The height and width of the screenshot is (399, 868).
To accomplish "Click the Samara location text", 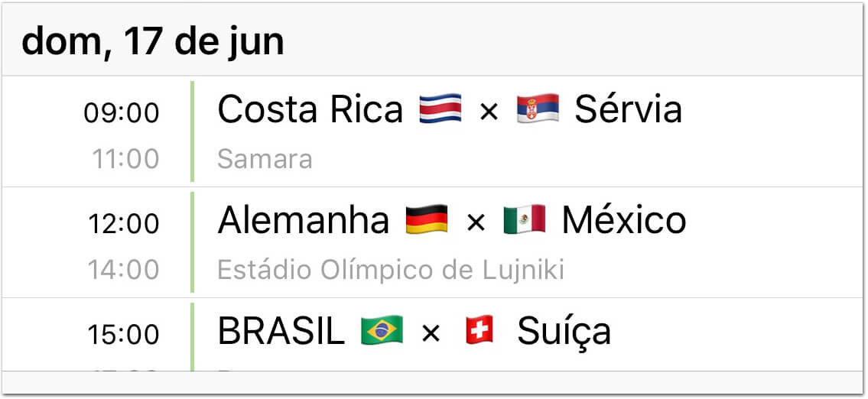I will coord(265,160).
